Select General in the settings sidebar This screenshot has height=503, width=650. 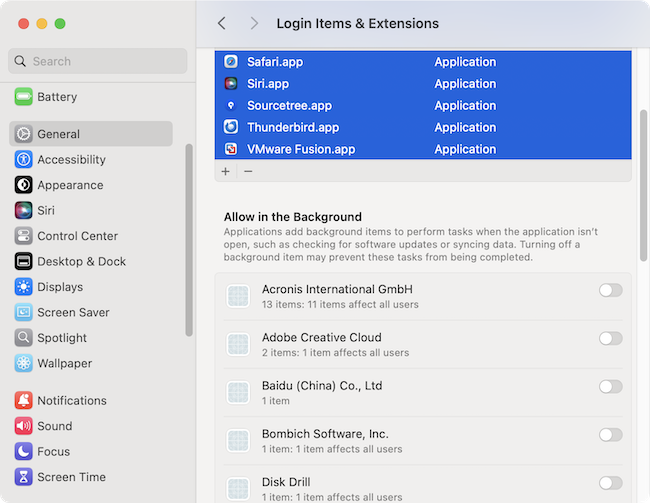click(x=90, y=134)
